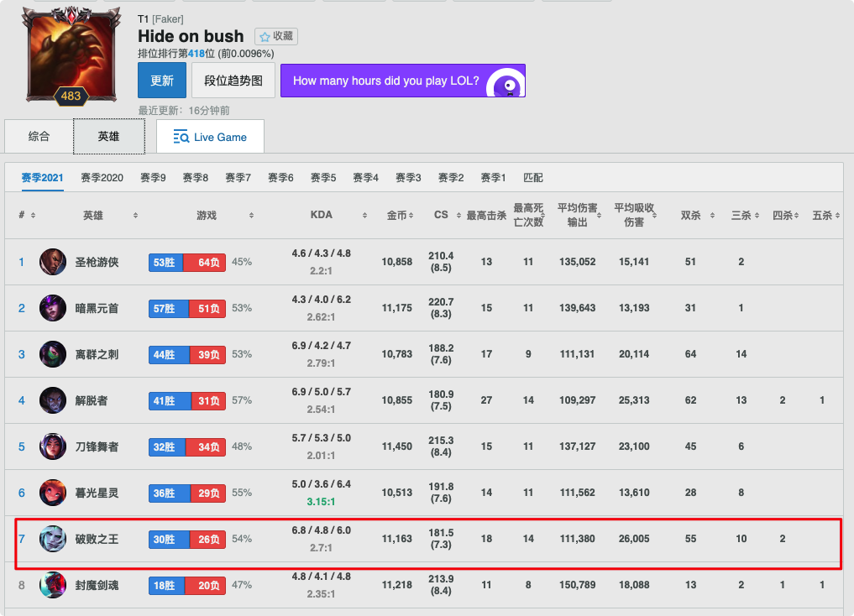
Task: Switch to the 英雄 tab
Action: point(109,136)
